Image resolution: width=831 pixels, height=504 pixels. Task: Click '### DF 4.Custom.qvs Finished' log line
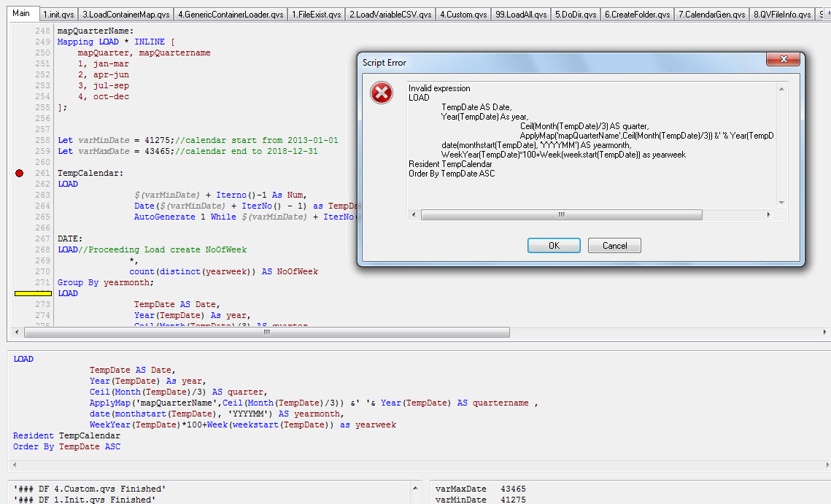(x=90, y=489)
